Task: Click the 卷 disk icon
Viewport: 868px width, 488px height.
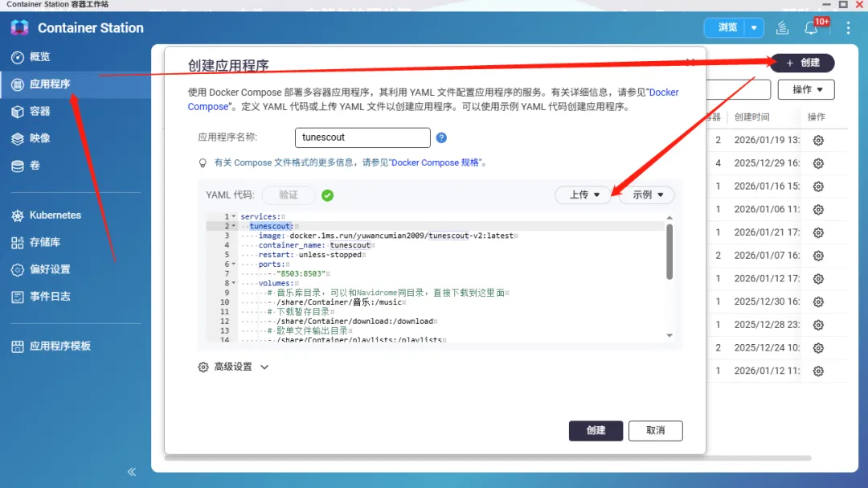Action: (x=18, y=166)
